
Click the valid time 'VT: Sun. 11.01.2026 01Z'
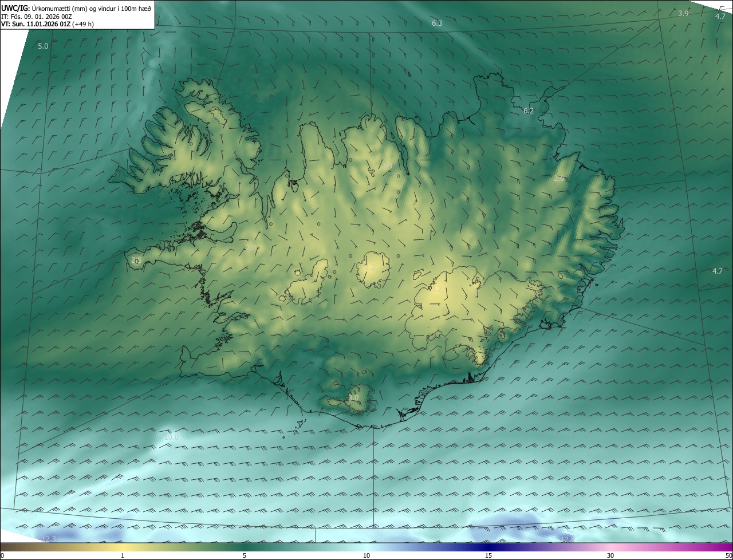[x=36, y=24]
